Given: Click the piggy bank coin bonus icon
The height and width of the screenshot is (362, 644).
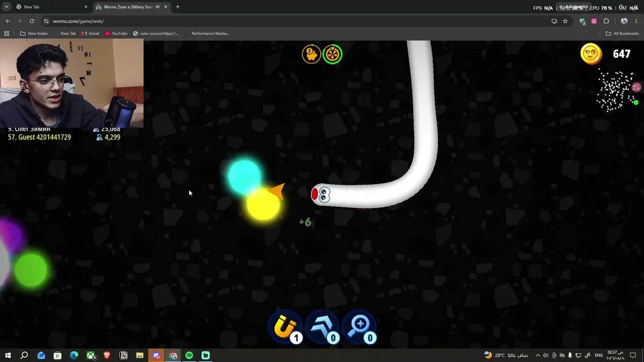Looking at the screenshot, I should click(311, 54).
